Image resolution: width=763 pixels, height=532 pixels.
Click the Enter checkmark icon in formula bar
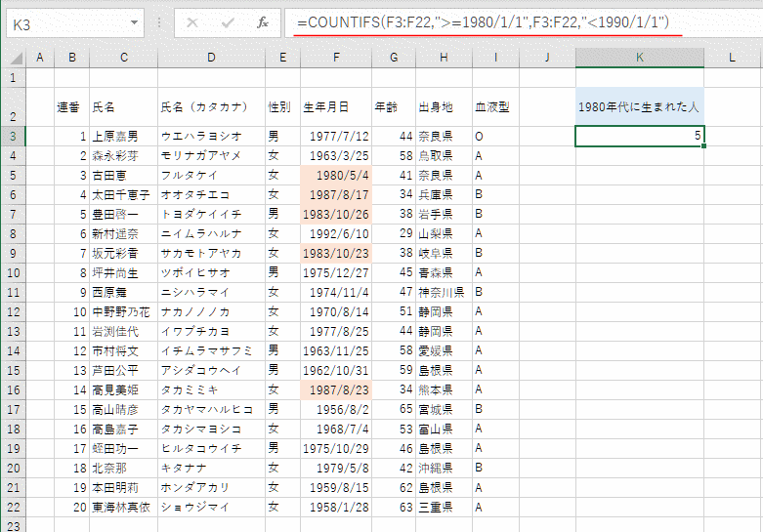228,22
